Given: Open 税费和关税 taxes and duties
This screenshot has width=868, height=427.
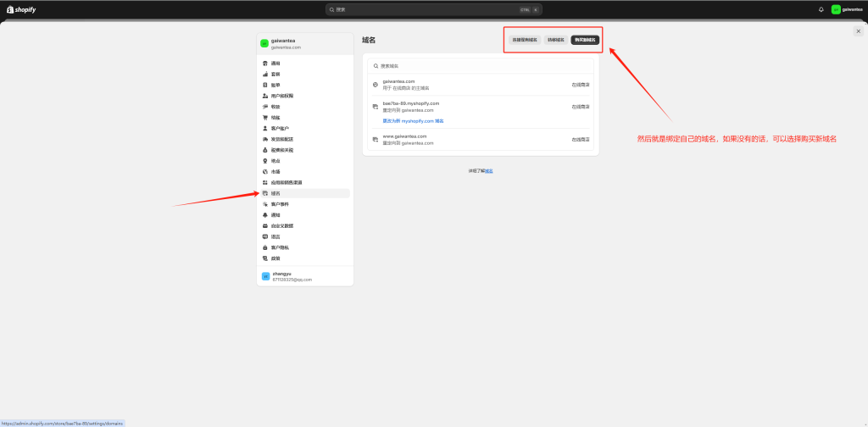Looking at the screenshot, I should tap(281, 150).
